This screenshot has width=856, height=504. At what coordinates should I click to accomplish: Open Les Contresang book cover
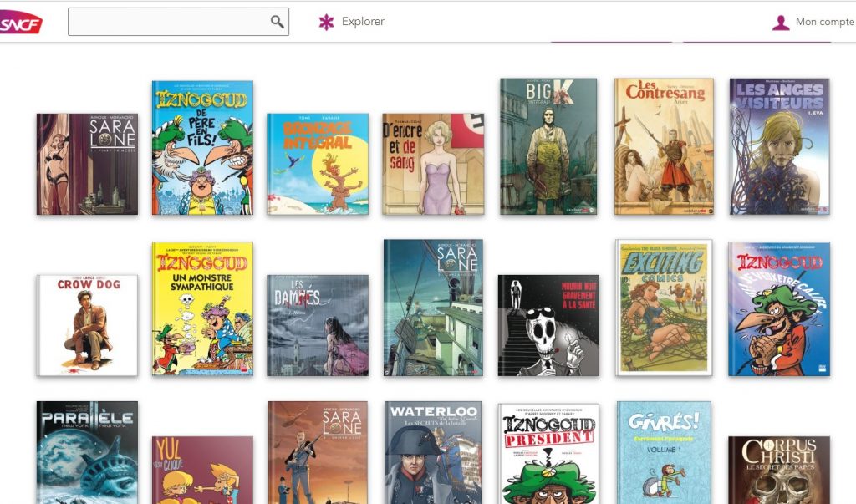664,146
